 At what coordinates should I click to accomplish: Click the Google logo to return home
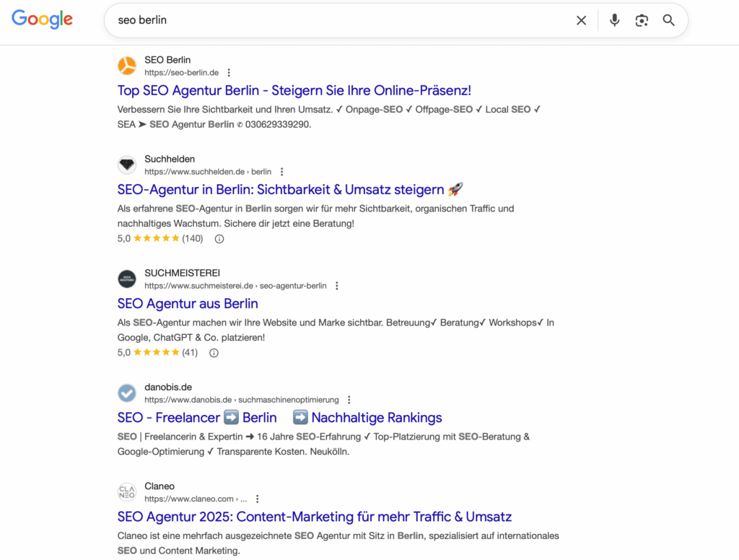tap(42, 19)
